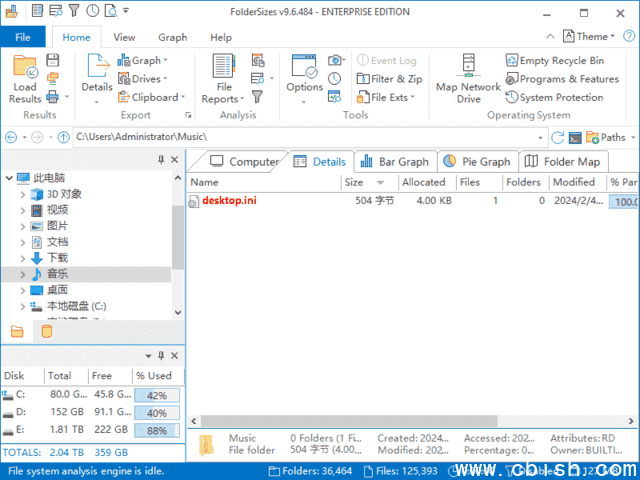Open the Theme dropdown
640x480 pixels.
click(x=589, y=36)
